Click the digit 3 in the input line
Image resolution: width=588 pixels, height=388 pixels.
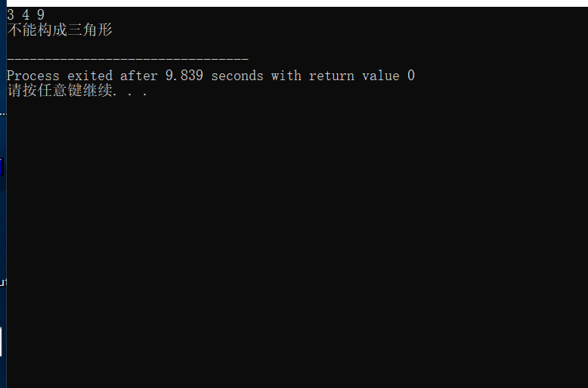[11, 14]
